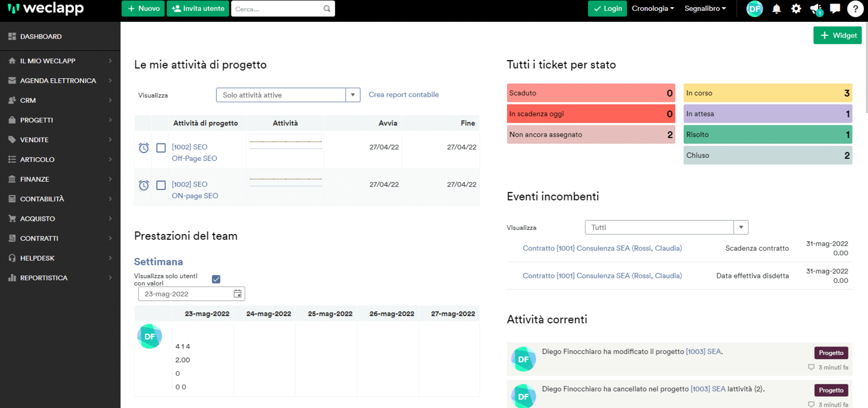Click Progetti briefcase icon
This screenshot has height=408, width=868.
pyautogui.click(x=12, y=120)
